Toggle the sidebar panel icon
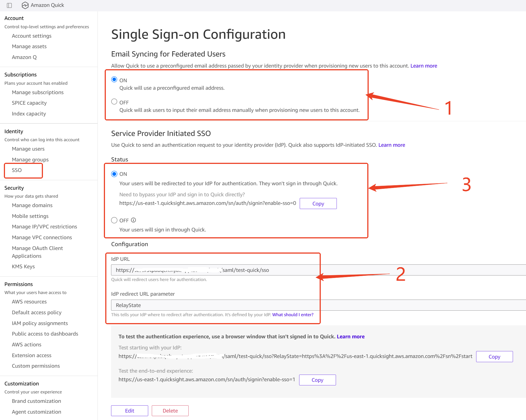Viewport: 526px width, 420px height. point(9,5)
